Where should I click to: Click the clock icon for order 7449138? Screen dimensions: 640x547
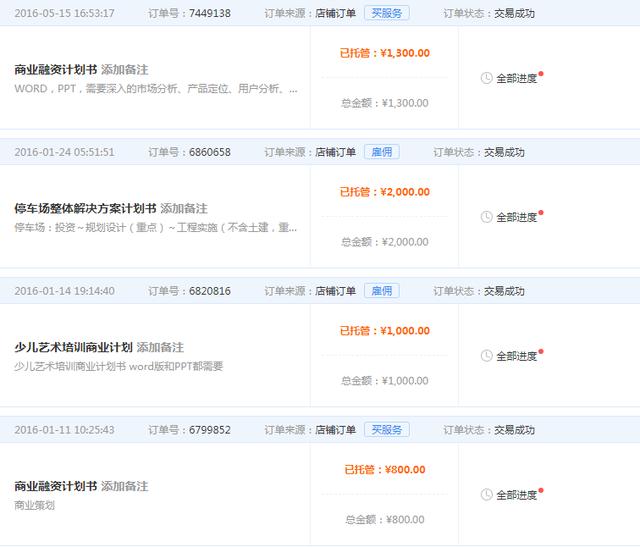point(487,78)
